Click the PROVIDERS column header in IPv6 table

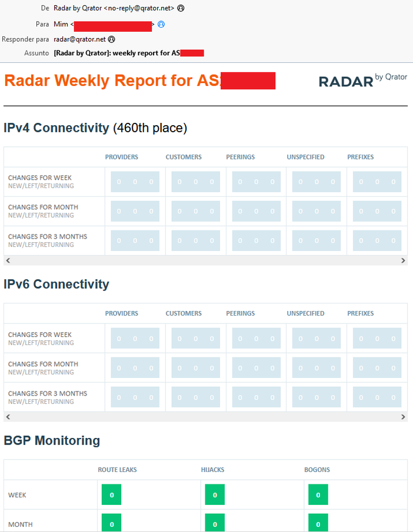[122, 313]
